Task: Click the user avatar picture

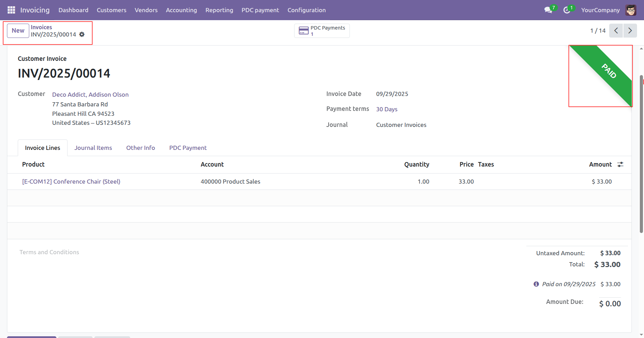Action: click(x=631, y=10)
